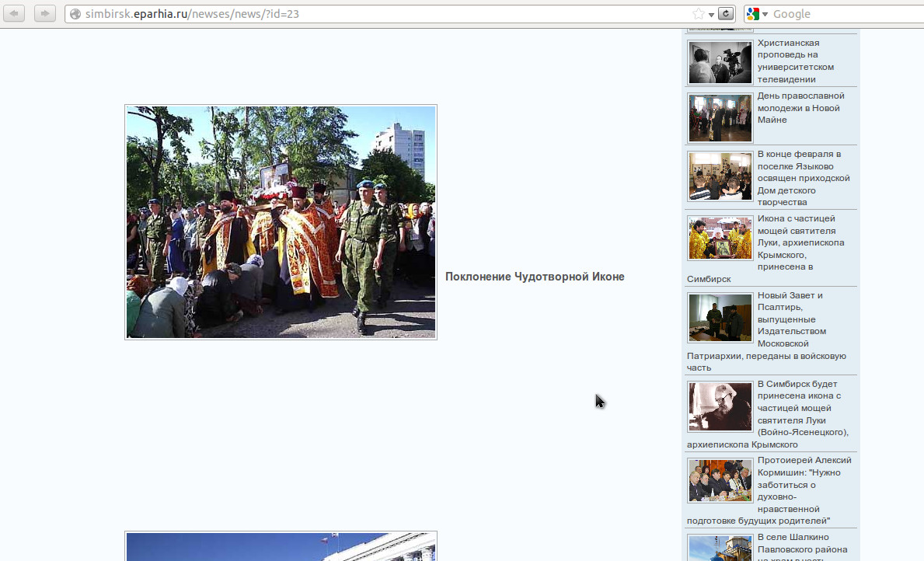924x561 pixels.
Task: Click the browser forward arrow button
Action: pyautogui.click(x=44, y=13)
